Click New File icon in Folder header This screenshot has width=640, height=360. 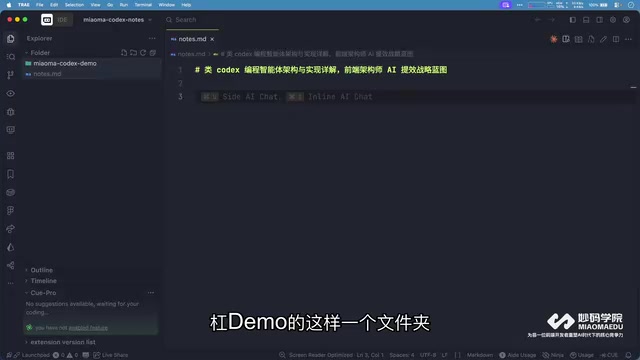pyautogui.click(x=124, y=53)
